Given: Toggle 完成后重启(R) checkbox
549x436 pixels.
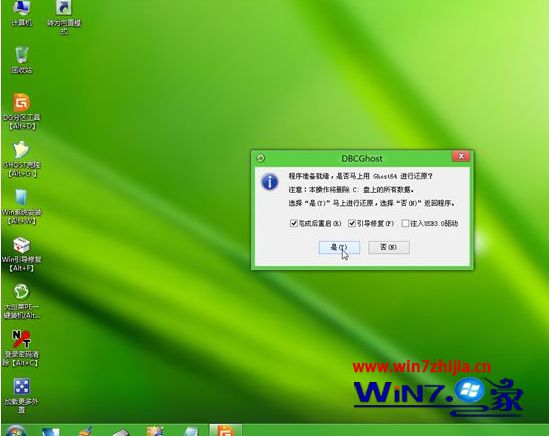Looking at the screenshot, I should pos(294,223).
